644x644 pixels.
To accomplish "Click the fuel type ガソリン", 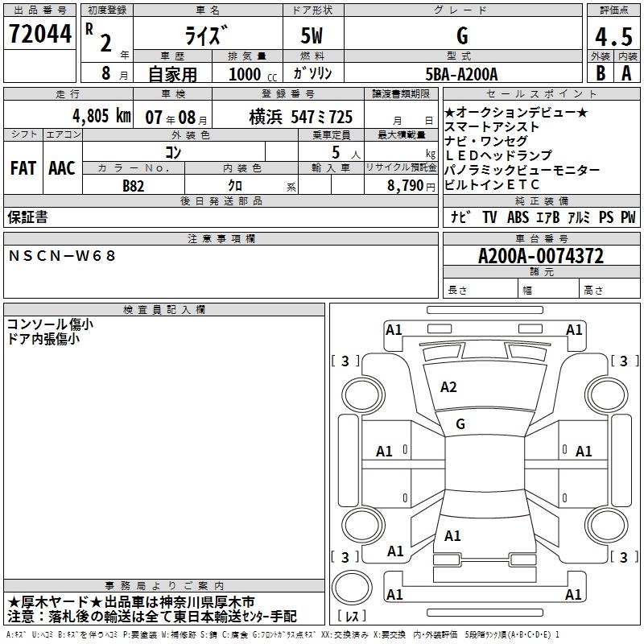I will tap(312, 73).
